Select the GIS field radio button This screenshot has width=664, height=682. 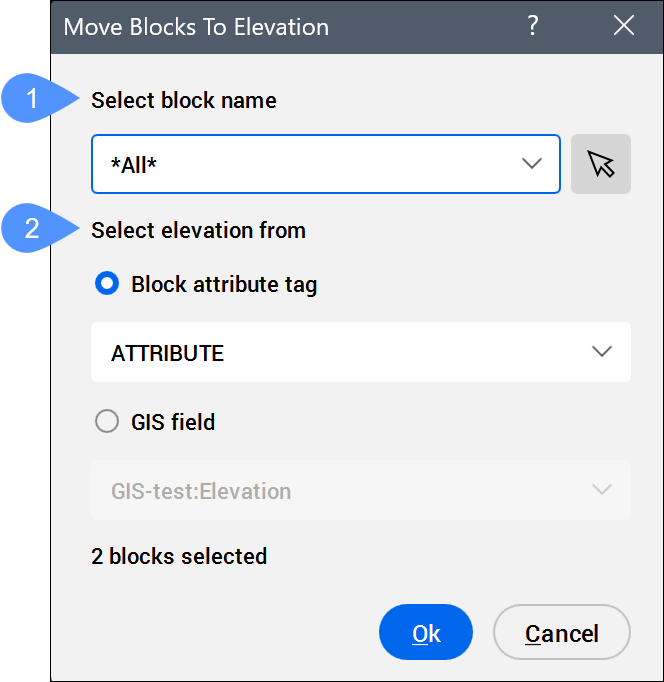106,422
